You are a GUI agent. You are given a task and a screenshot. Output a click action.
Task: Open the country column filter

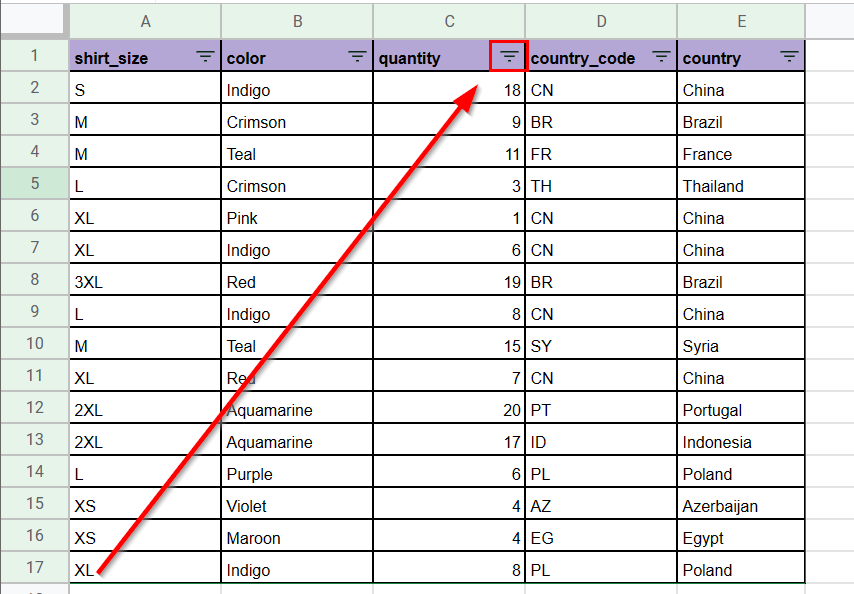789,56
